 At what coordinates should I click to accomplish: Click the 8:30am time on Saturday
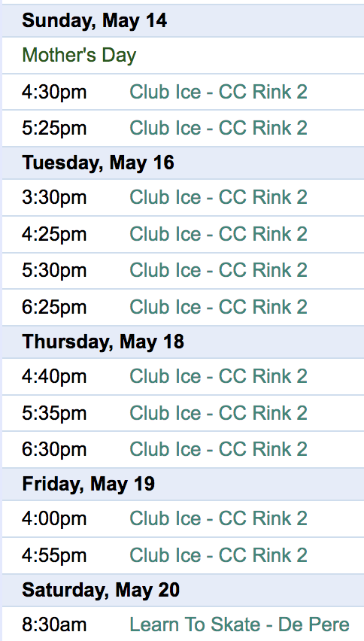tap(54, 624)
